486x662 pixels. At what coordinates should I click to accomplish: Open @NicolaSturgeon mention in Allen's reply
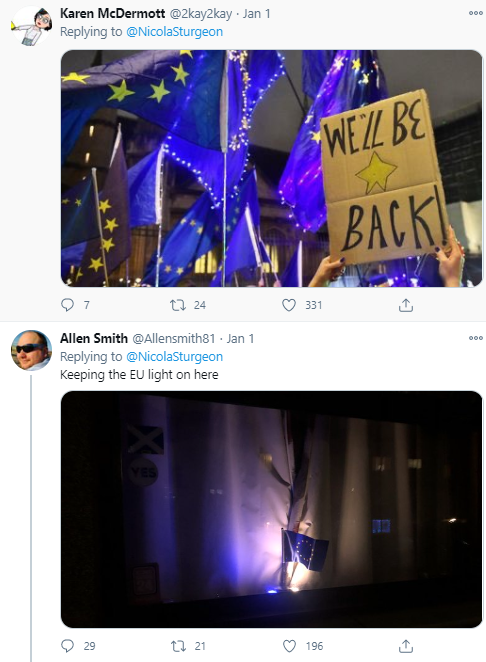[x=174, y=357]
